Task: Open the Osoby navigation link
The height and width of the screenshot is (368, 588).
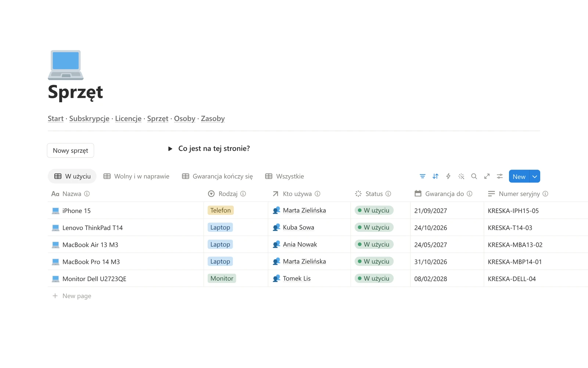Action: coord(184,118)
